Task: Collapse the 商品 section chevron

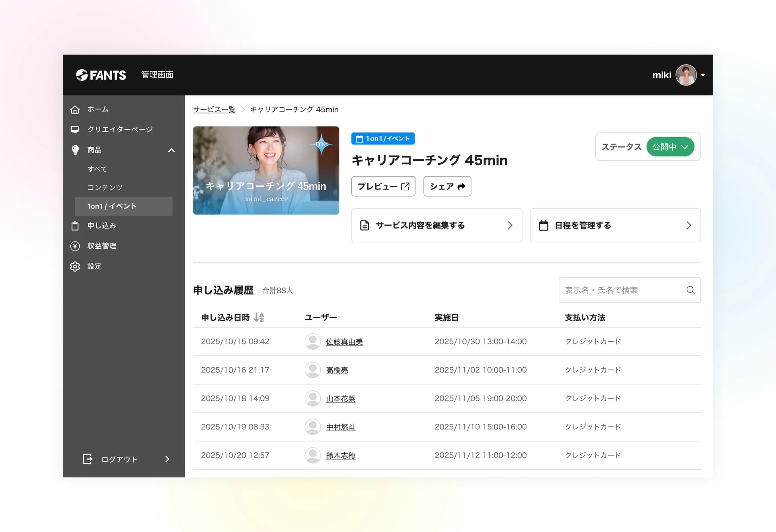Action: (x=171, y=150)
